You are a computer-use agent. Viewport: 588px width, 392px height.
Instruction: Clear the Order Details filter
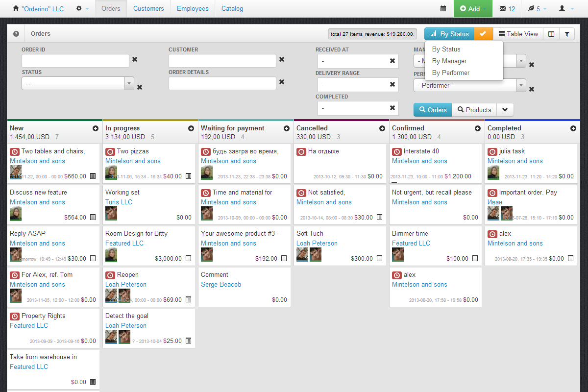(x=282, y=82)
